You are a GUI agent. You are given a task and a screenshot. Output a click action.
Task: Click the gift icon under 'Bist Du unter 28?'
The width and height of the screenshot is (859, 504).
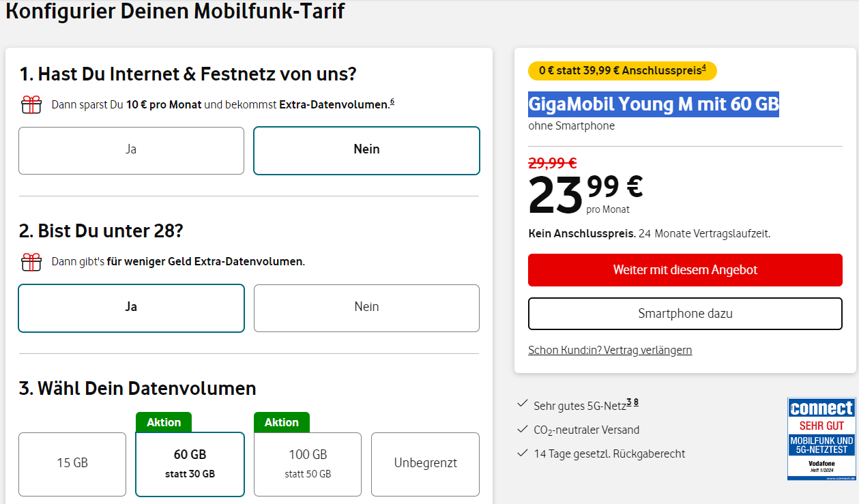[31, 262]
